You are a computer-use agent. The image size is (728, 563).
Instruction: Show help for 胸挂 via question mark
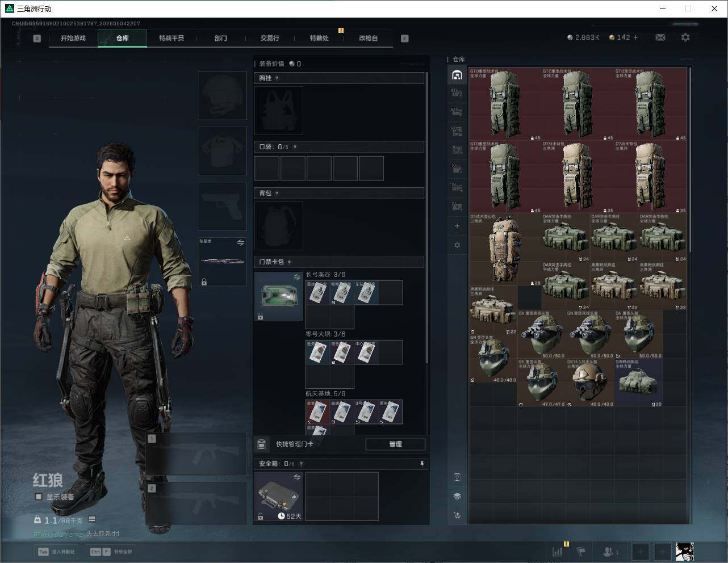click(x=277, y=78)
